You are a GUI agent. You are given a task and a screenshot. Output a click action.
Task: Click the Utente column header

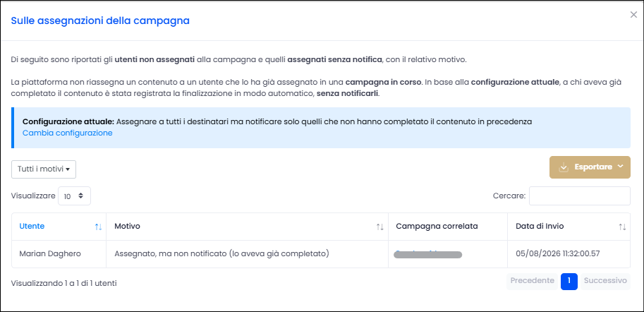32,226
